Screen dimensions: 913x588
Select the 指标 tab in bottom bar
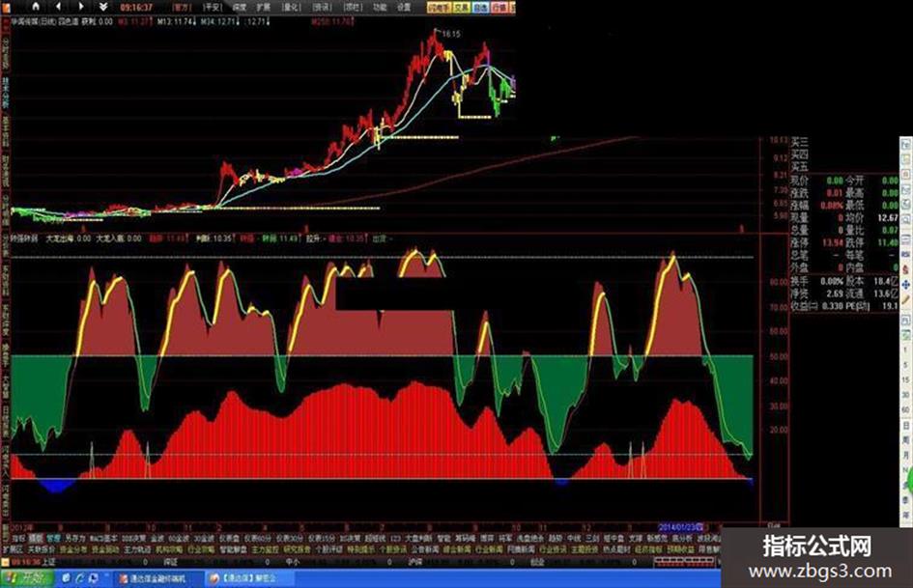(x=18, y=539)
